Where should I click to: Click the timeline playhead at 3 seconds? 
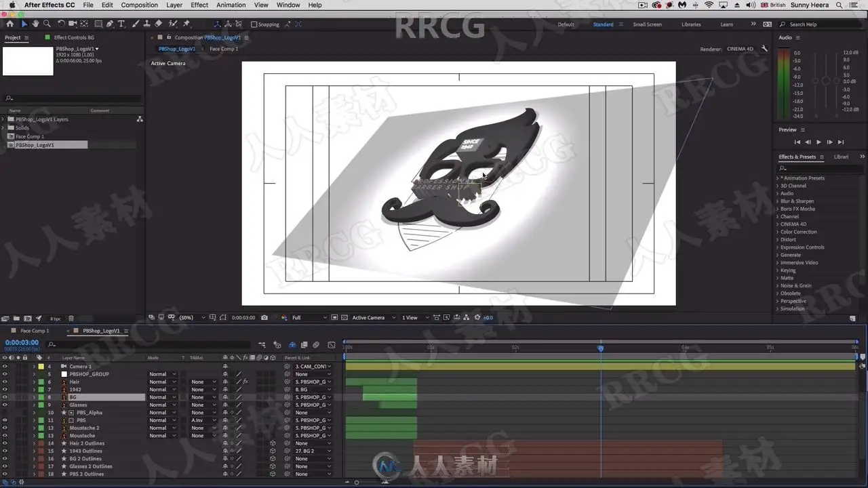600,348
